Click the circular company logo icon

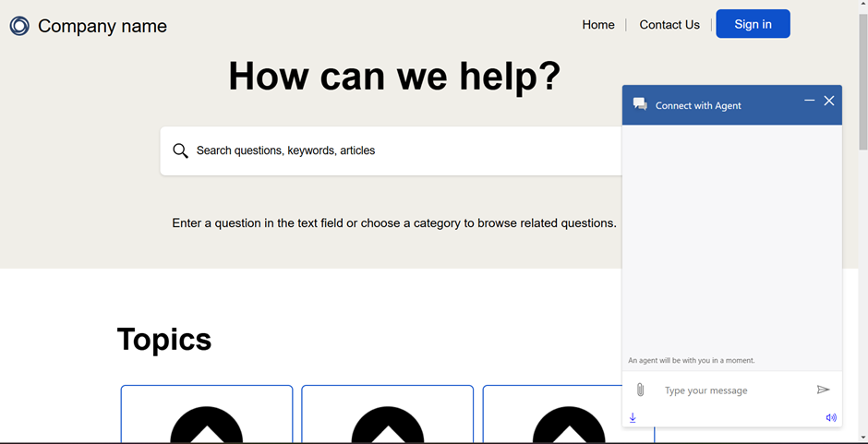[19, 26]
